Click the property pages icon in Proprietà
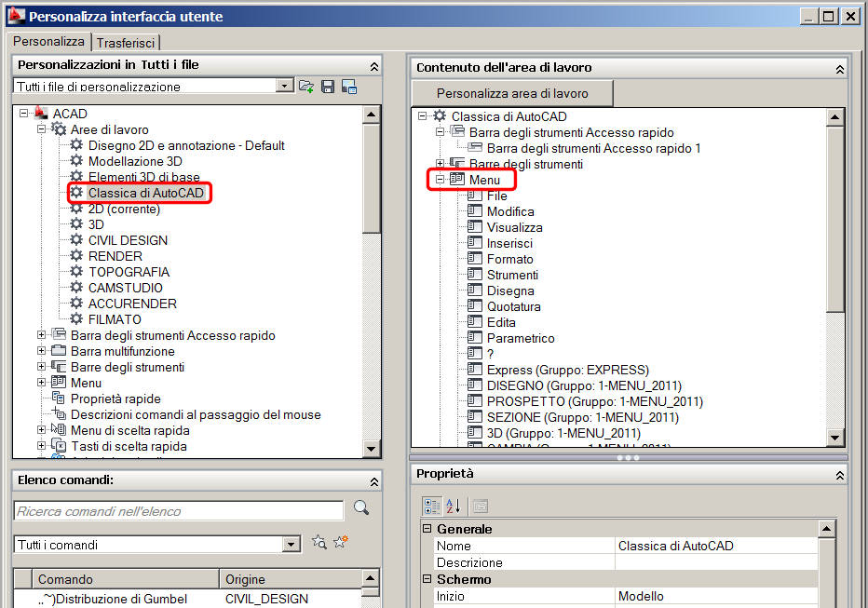 tap(480, 506)
